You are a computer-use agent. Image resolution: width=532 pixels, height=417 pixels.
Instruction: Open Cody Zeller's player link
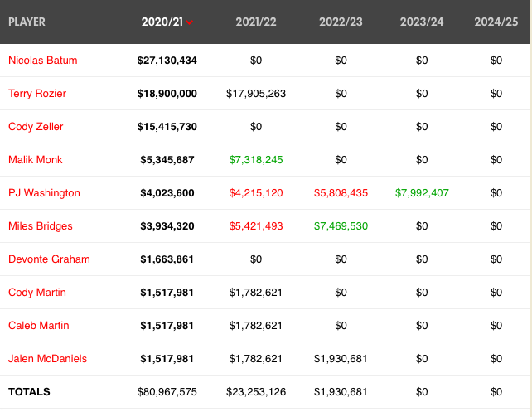pyautogui.click(x=36, y=127)
